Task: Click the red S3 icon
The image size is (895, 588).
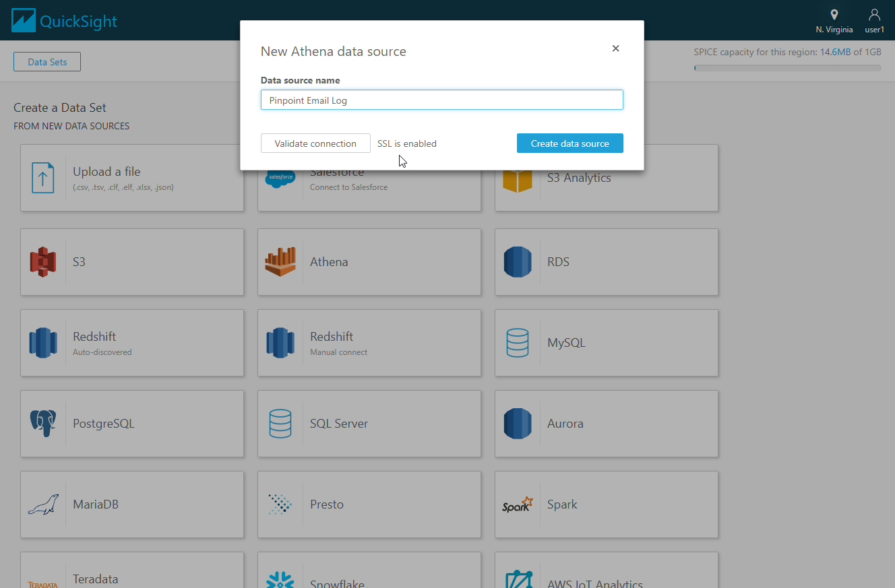Action: pos(43,262)
